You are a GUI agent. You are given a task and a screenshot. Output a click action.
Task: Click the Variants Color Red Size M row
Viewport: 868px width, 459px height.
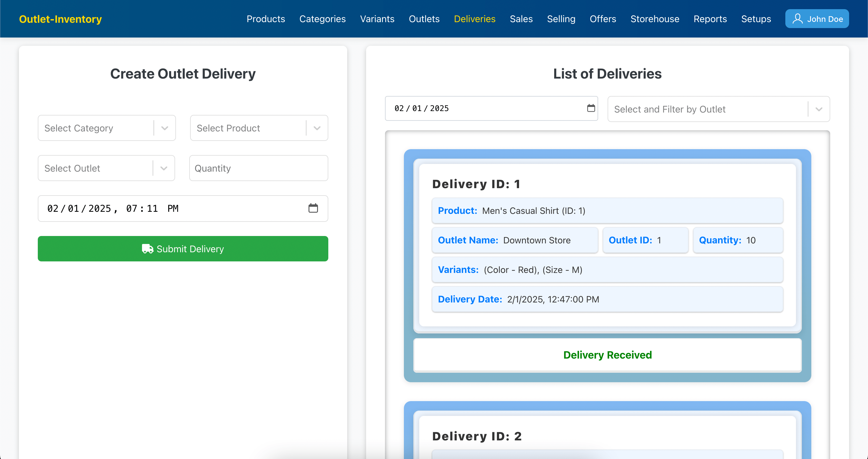pyautogui.click(x=607, y=270)
